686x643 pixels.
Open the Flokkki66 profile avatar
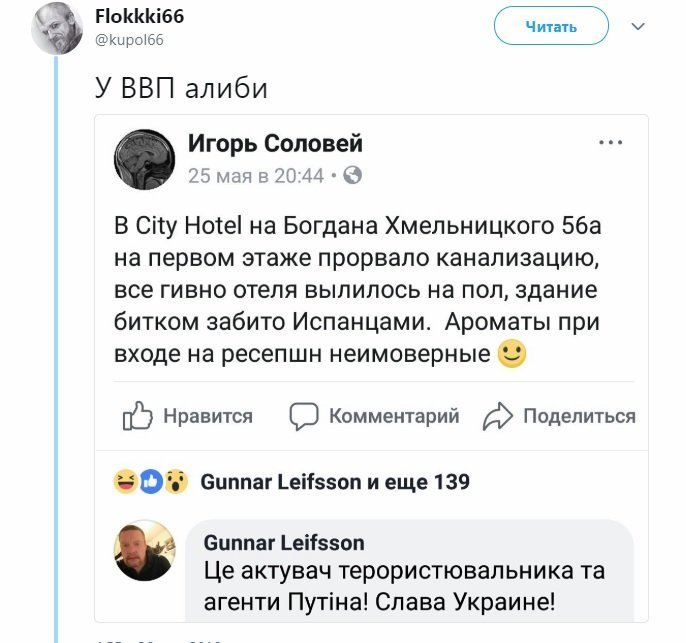(x=57, y=29)
